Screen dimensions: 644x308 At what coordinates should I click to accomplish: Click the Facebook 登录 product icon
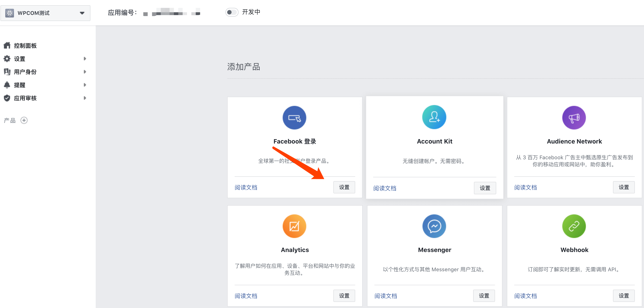pos(294,118)
